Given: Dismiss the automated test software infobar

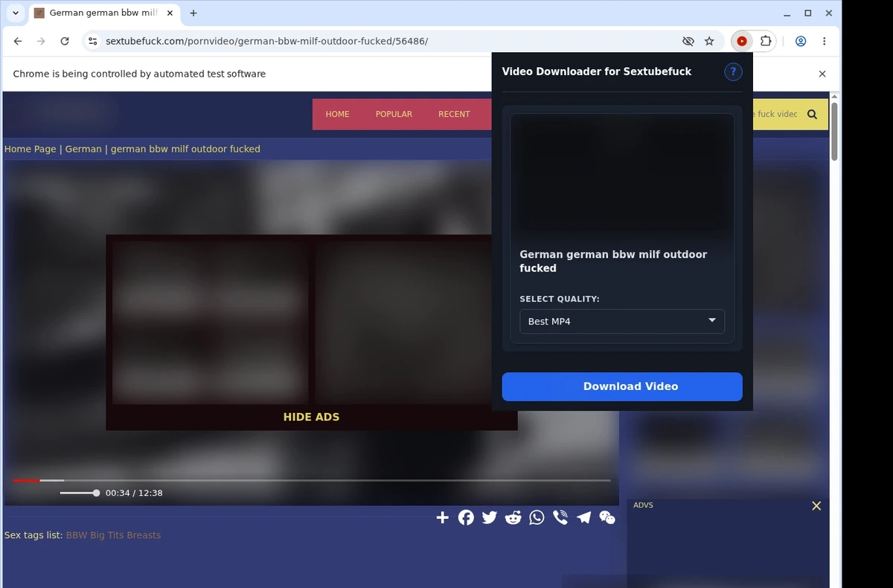Looking at the screenshot, I should [822, 74].
